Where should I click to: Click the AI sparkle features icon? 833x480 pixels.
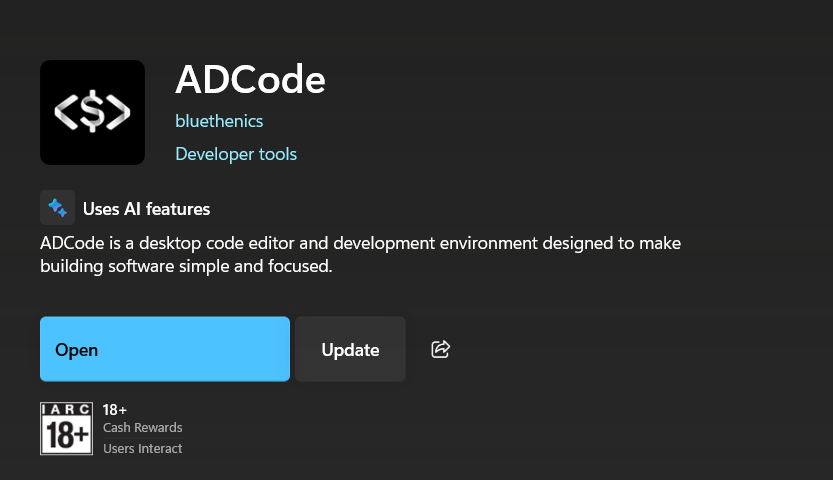tap(57, 208)
